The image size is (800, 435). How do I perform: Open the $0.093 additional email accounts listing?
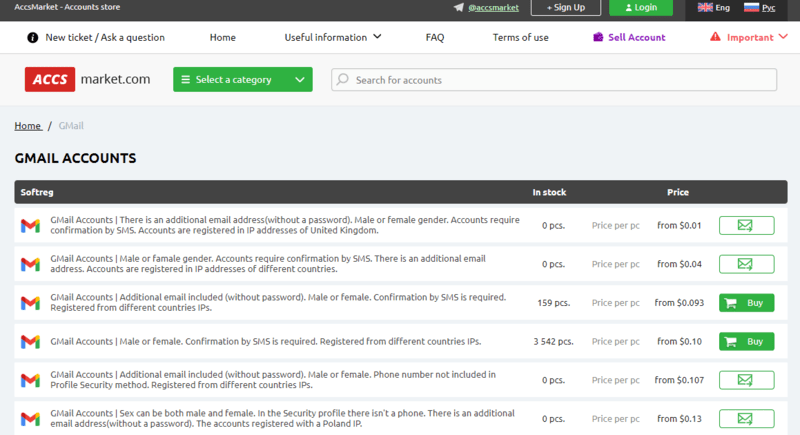278,302
